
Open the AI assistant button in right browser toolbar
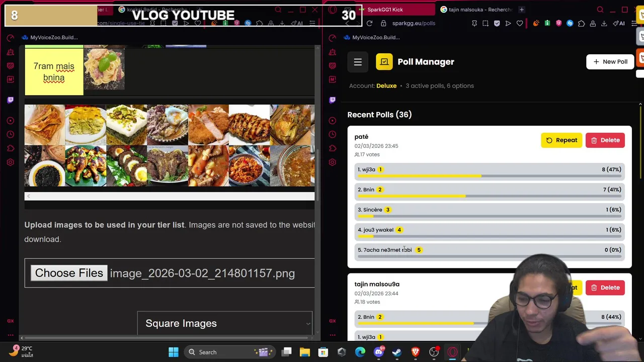coord(619,23)
